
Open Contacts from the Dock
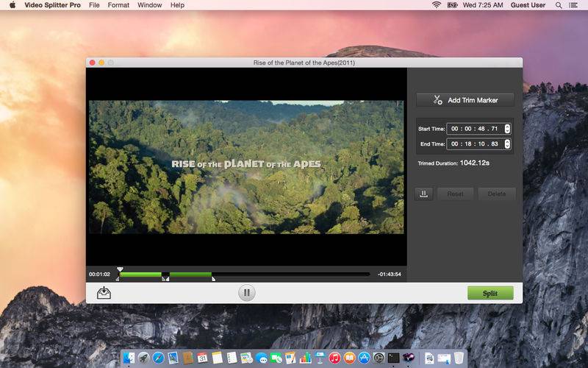(188, 358)
